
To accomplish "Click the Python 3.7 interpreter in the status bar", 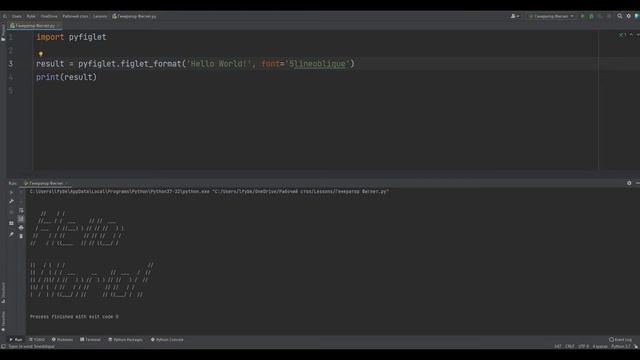I will tap(620, 347).
